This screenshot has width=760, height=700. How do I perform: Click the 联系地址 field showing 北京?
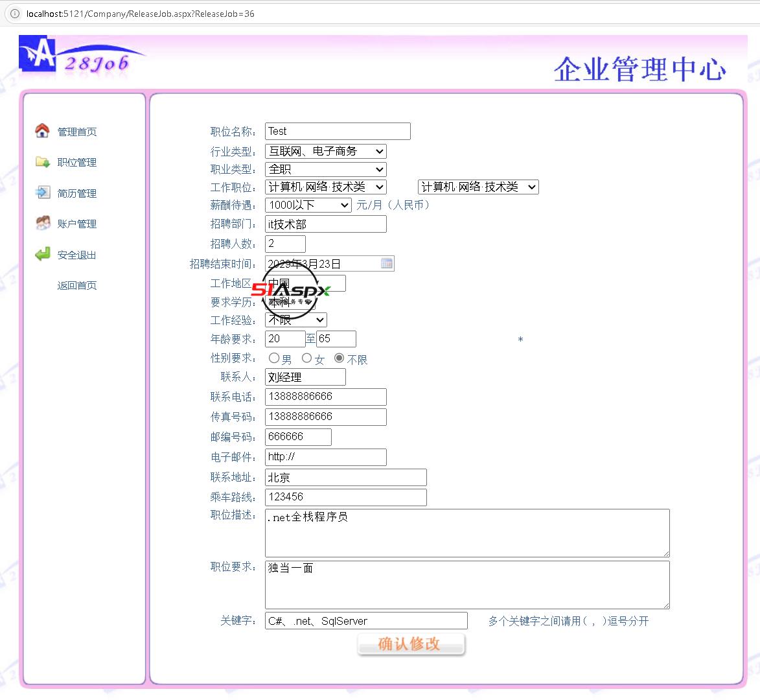click(x=346, y=477)
